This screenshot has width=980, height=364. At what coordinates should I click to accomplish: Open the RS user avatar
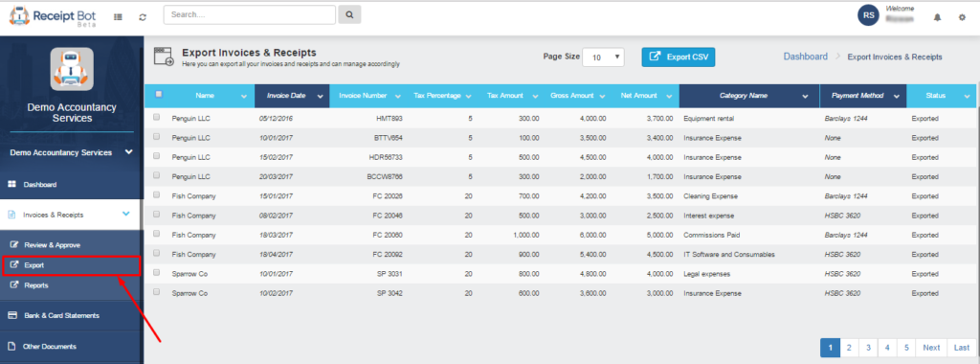pos(868,15)
